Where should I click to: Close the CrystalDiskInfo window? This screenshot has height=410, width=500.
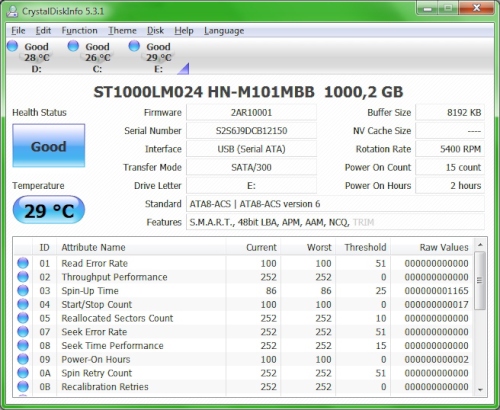476,8
